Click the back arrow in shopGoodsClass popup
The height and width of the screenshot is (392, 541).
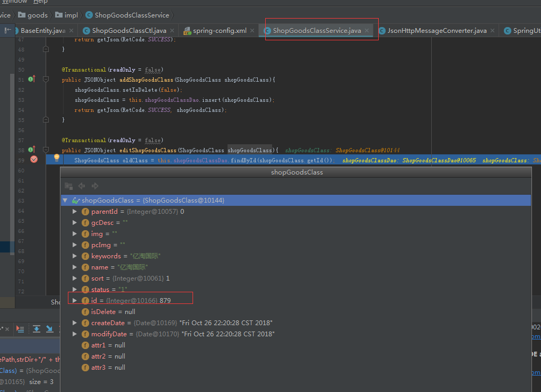82,186
